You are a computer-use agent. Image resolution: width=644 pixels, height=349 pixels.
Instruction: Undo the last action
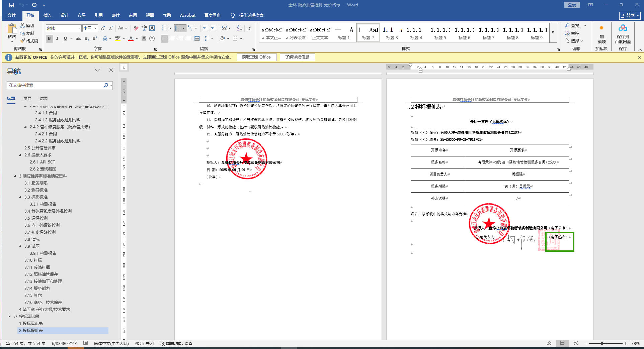pos(21,5)
